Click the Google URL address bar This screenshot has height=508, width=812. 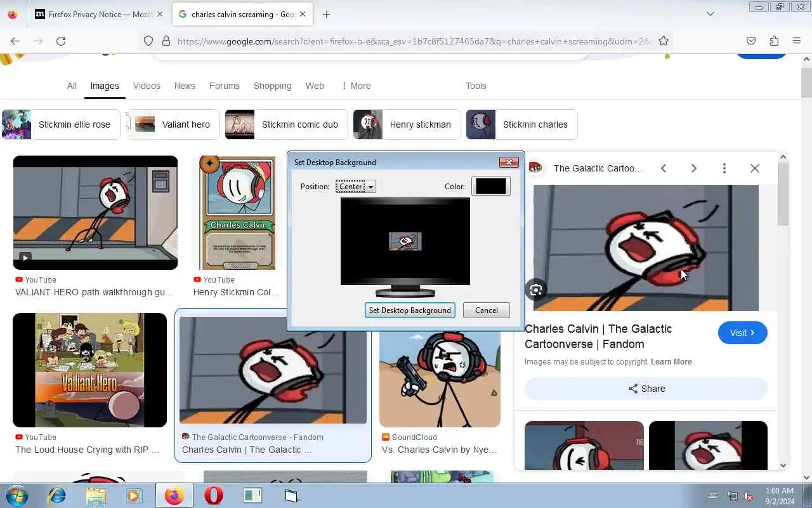[414, 41]
